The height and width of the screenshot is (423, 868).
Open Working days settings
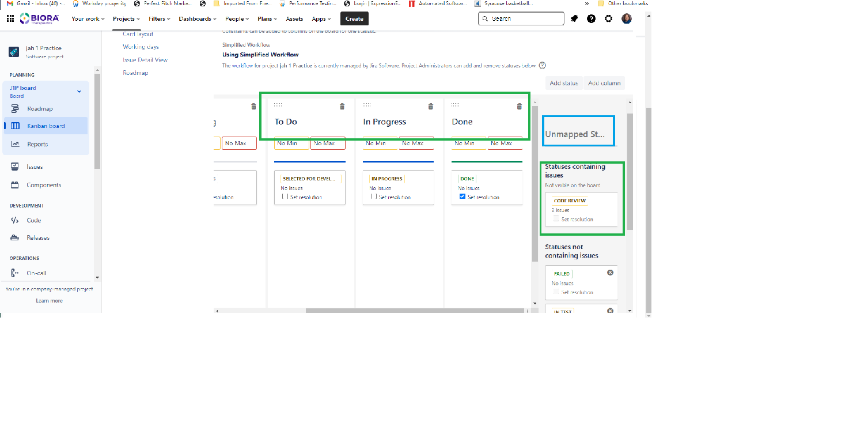coord(141,47)
